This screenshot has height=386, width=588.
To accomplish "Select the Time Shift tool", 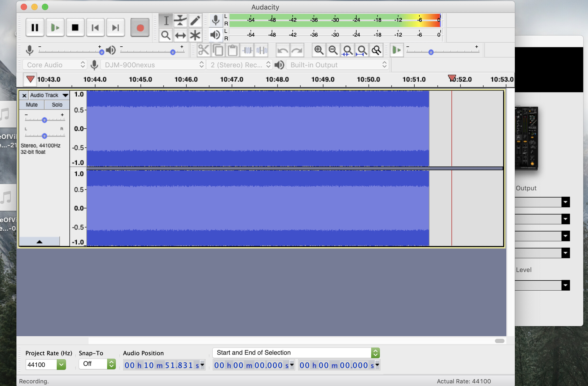I will pos(181,35).
